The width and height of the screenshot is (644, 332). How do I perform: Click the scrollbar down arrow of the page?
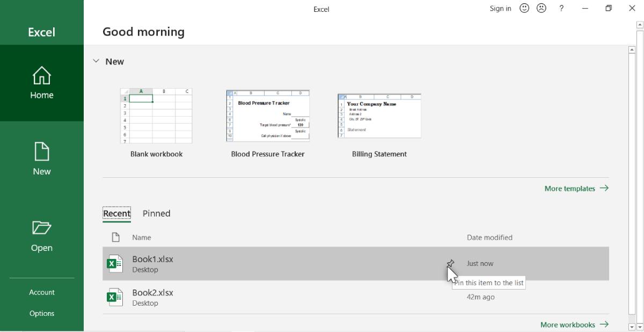[632, 326]
